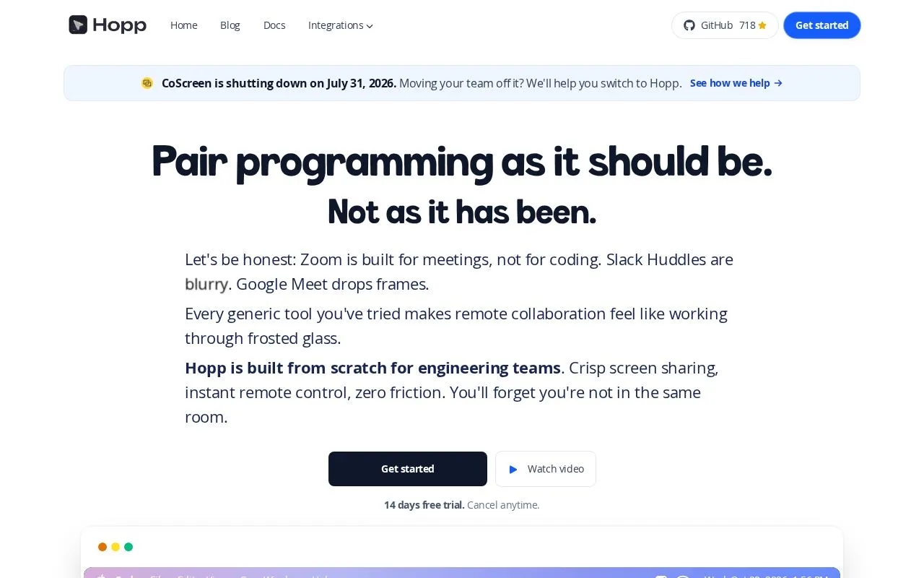Follow the See how we help link

[x=736, y=83]
